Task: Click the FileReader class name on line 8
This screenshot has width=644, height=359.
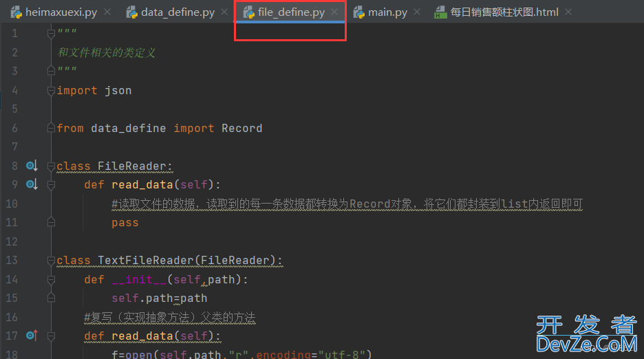Action: (132, 166)
